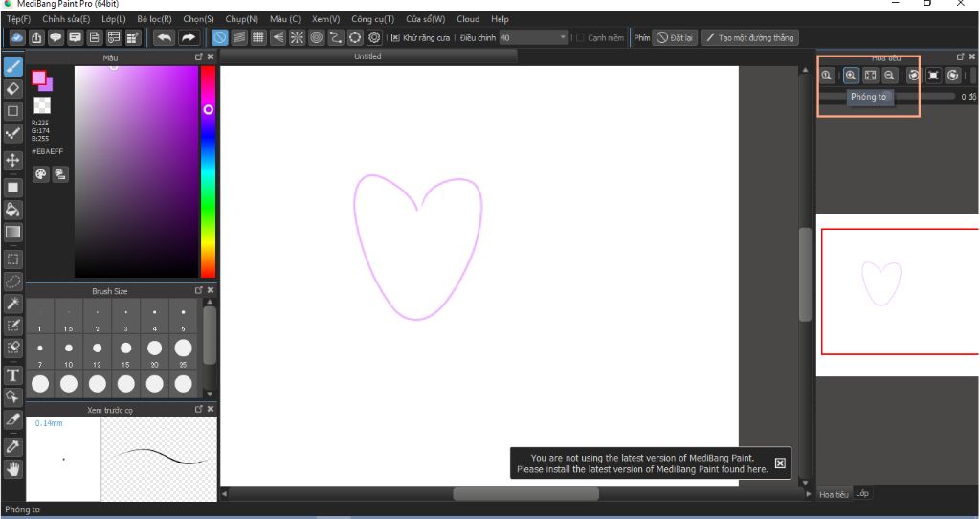Screen dimensions: 980x519
Task: Toggle the Khử răng cưa checkbox
Action: coord(396,38)
